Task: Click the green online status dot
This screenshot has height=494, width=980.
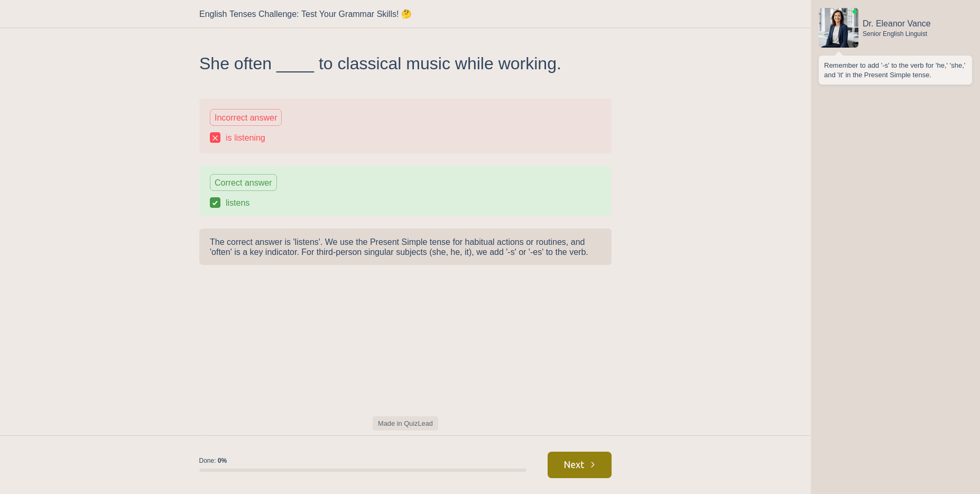Action: pos(855,11)
